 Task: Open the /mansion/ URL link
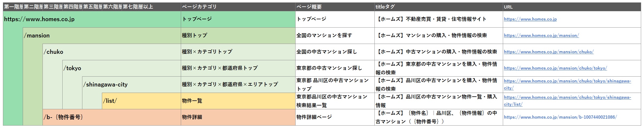541,36
